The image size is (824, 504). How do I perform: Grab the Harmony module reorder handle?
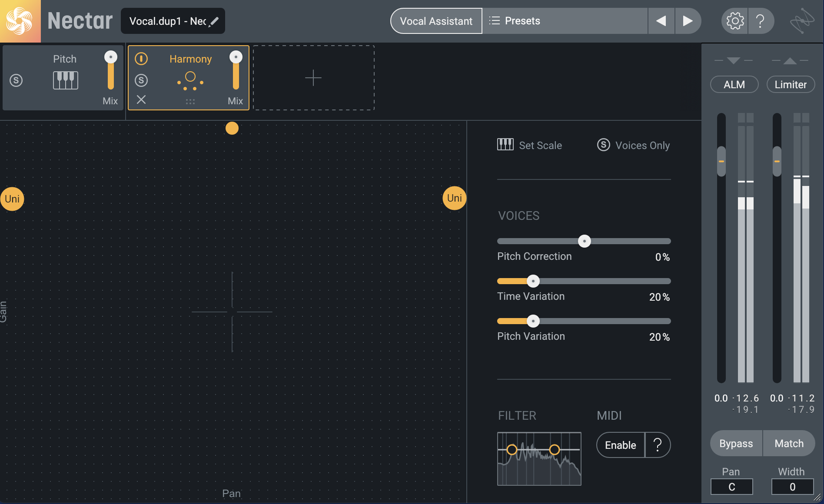click(190, 102)
